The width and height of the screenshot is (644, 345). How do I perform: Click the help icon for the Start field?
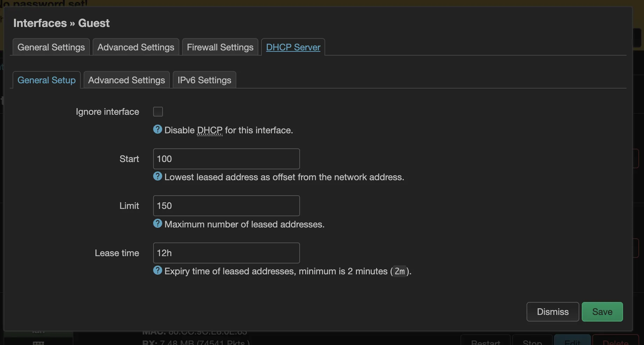click(x=158, y=176)
